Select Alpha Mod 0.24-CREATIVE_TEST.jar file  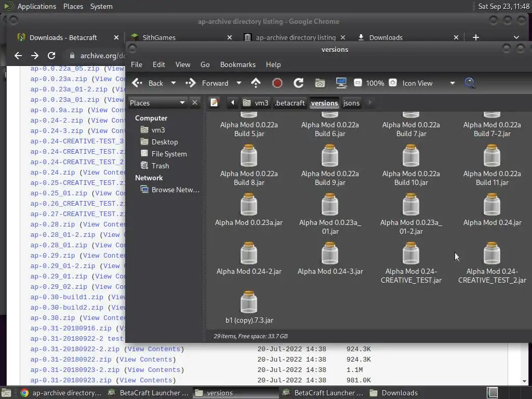(x=411, y=262)
